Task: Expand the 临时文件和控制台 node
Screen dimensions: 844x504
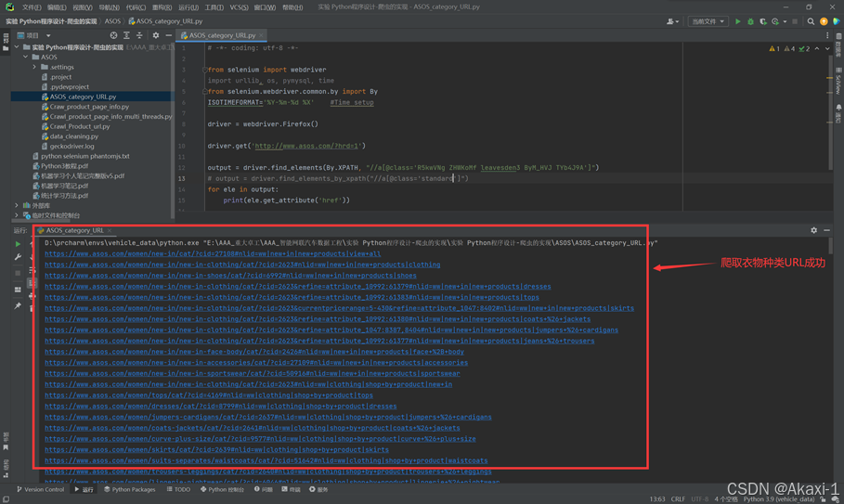Action: (16, 215)
